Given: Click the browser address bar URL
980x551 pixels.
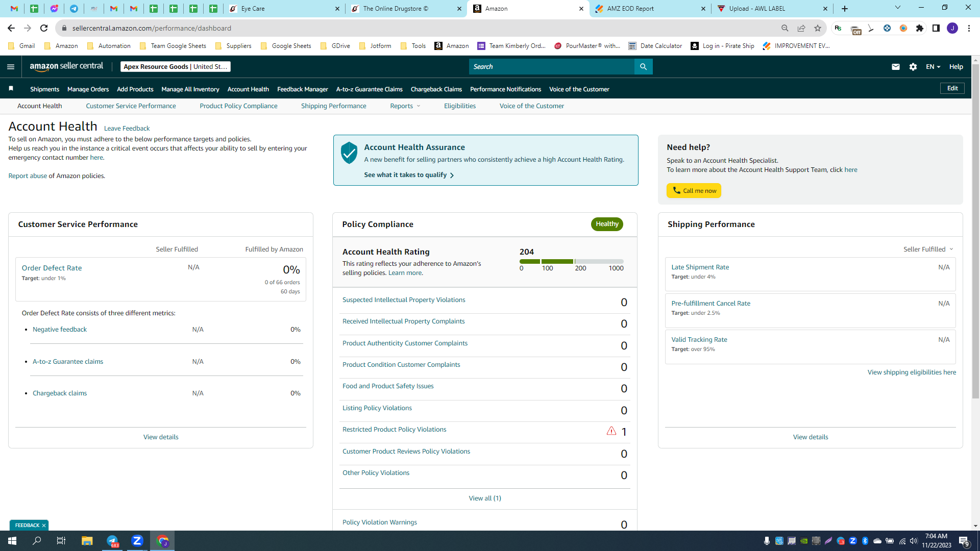Looking at the screenshot, I should pyautogui.click(x=152, y=28).
